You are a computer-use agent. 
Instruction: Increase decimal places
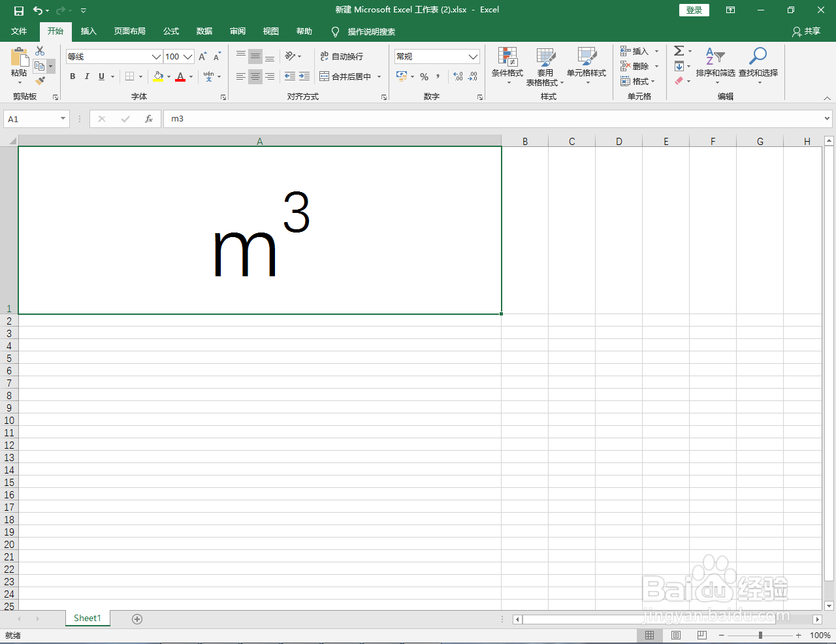pos(458,76)
